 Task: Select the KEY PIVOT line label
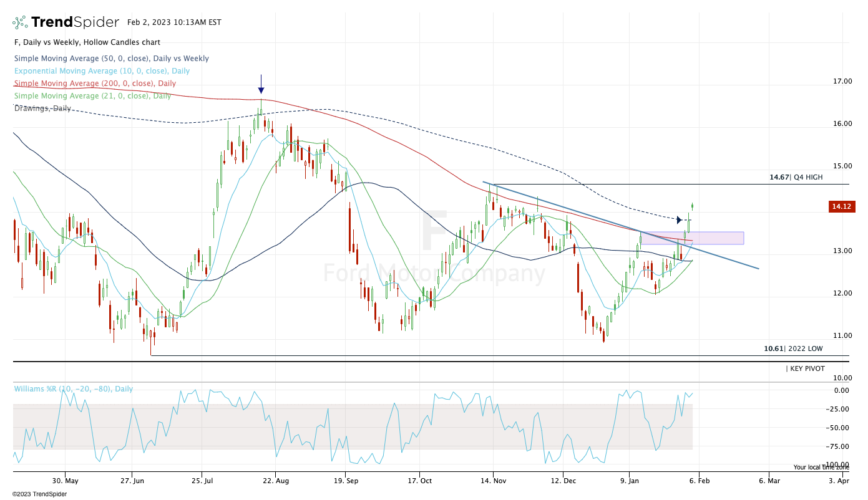click(806, 369)
